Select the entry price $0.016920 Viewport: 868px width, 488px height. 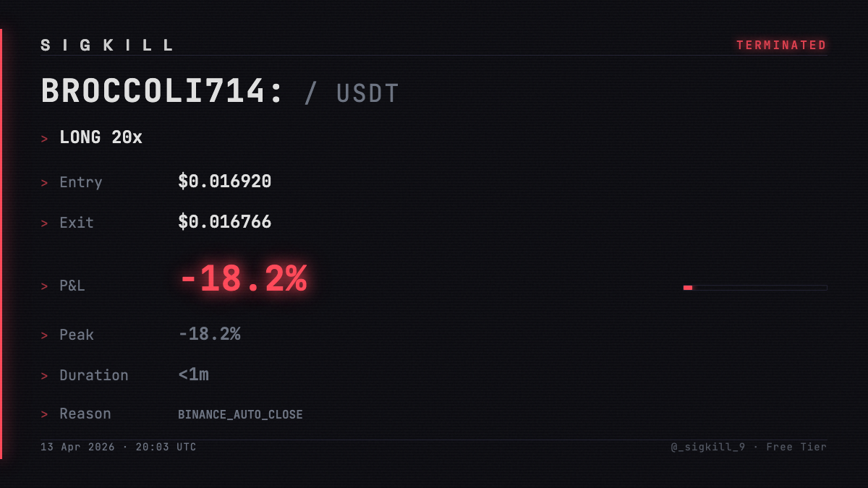pos(224,181)
